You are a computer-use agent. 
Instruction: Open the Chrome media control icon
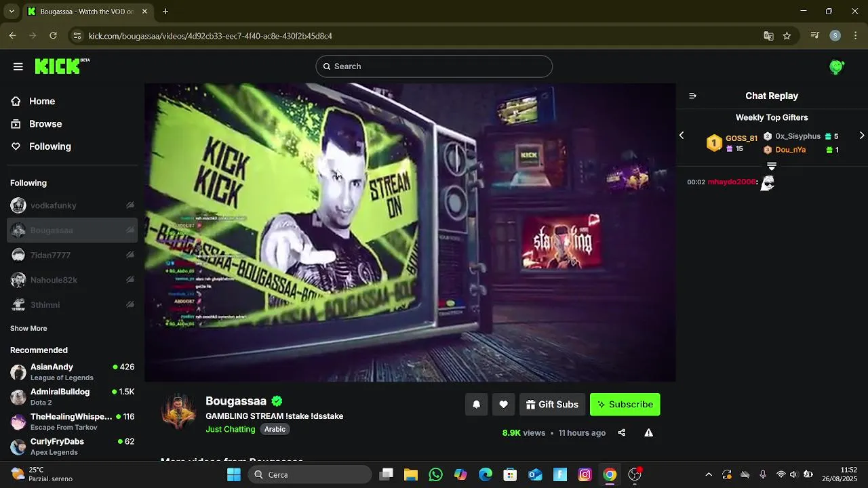pos(815,36)
